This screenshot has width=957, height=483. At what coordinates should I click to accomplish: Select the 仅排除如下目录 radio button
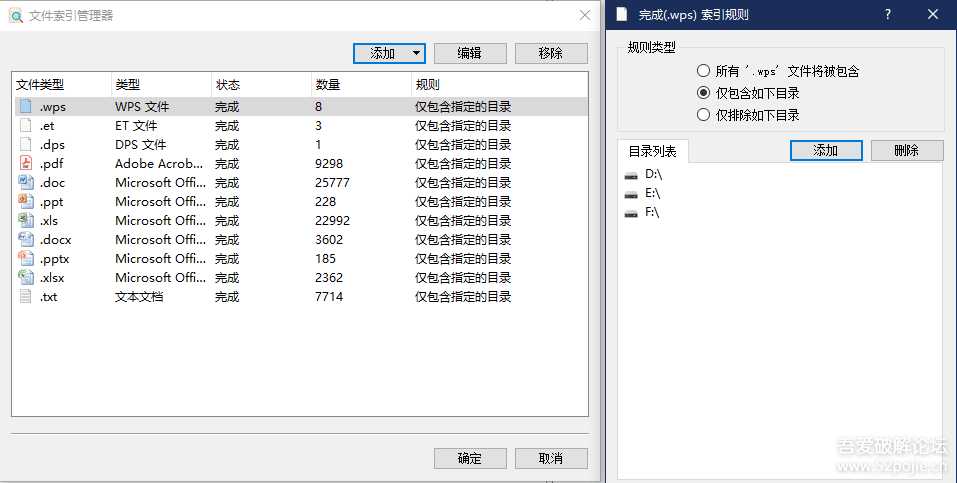pos(704,115)
